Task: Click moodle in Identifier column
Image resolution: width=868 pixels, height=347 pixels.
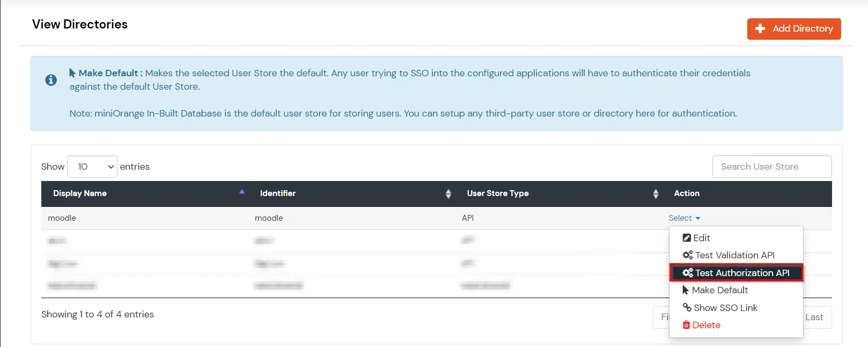Action: pos(269,218)
